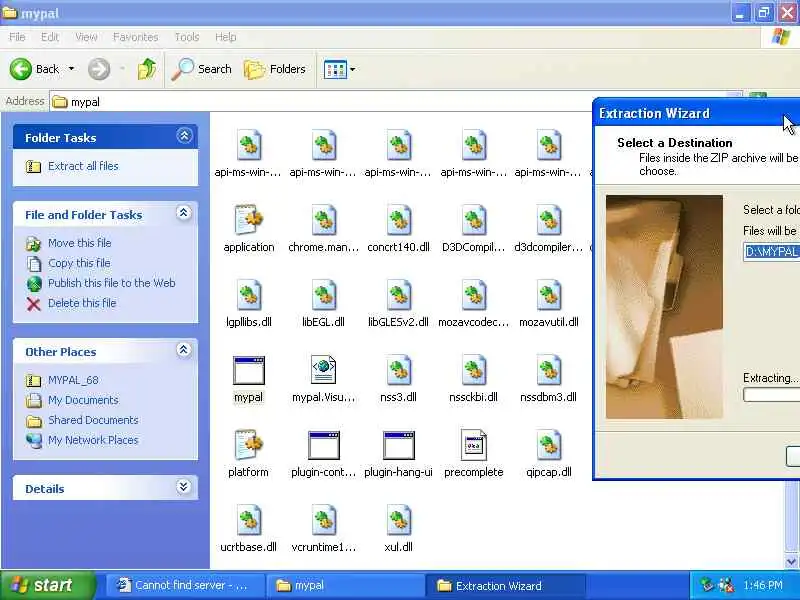The height and width of the screenshot is (600, 800).
Task: Select nssdbm3.dll file
Action: click(548, 369)
